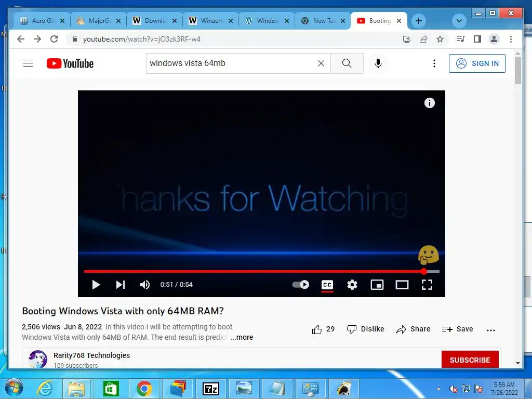The height and width of the screenshot is (399, 532).
Task: Open taskbar clock 5:59 AM
Action: point(504,389)
